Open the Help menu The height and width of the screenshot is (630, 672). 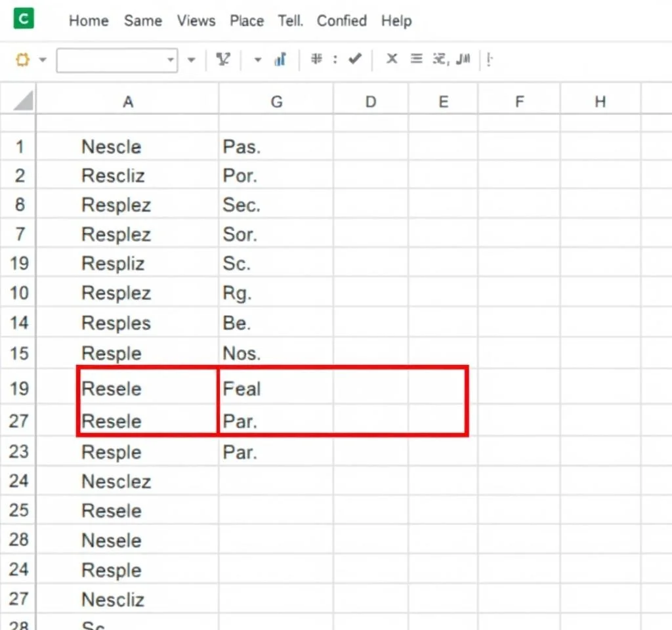click(x=396, y=21)
